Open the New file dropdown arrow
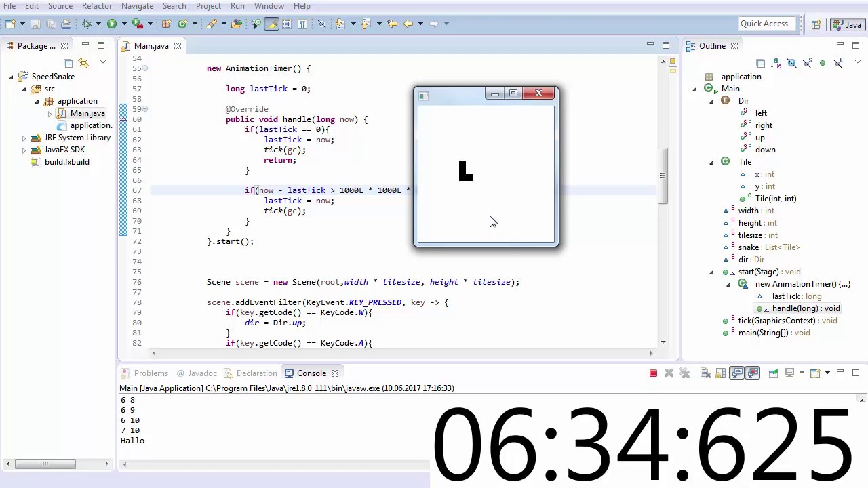Viewport: 868px width, 488px height. click(x=23, y=24)
